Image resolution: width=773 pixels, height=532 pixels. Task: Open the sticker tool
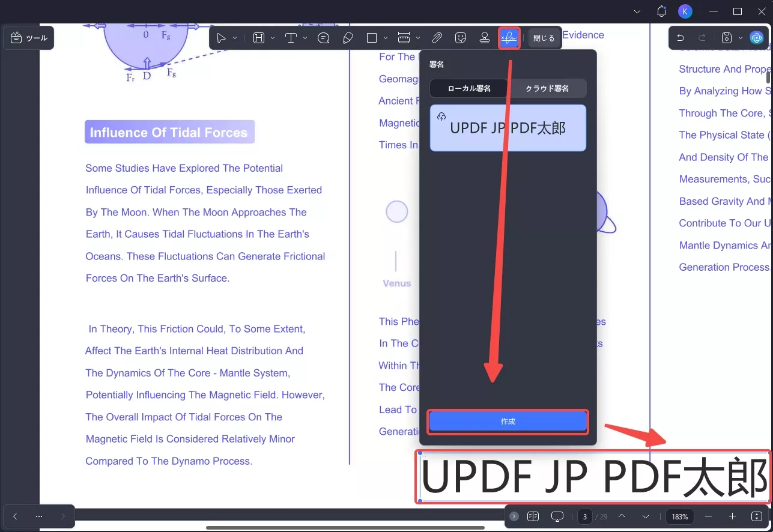pyautogui.click(x=461, y=38)
